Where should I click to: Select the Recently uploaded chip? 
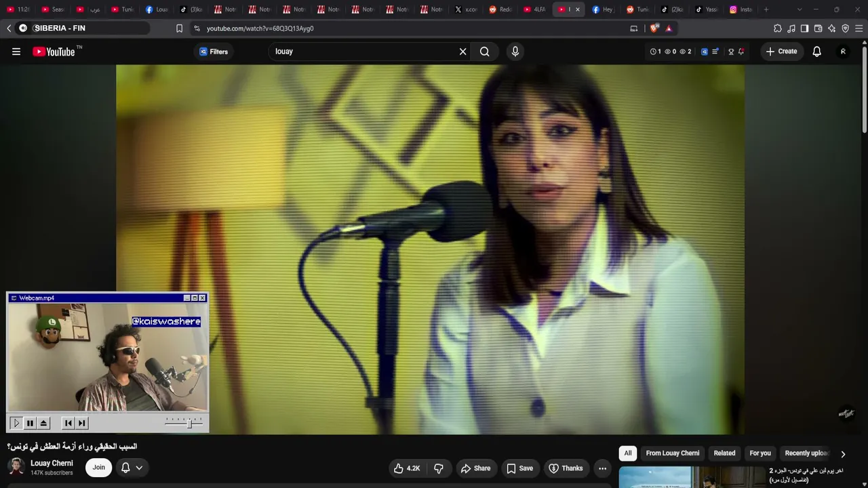(806, 453)
